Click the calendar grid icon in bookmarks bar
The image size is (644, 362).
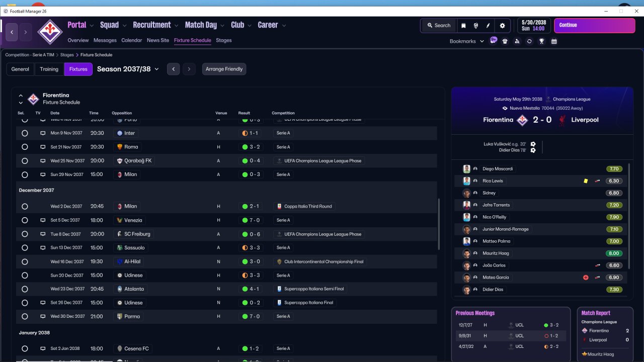[554, 41]
